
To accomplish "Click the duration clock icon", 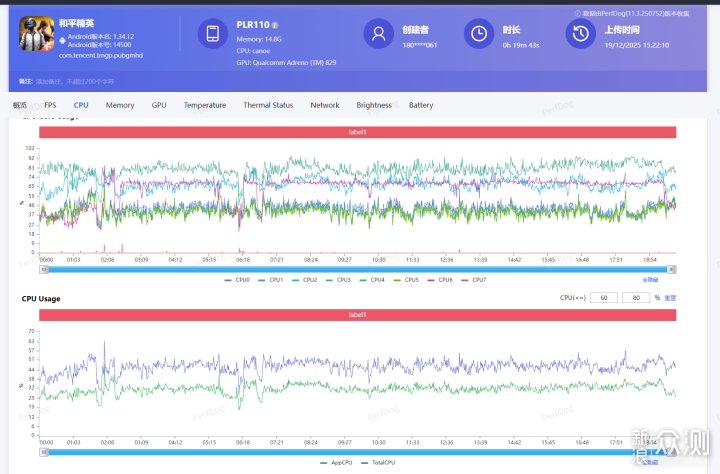I will [x=479, y=34].
